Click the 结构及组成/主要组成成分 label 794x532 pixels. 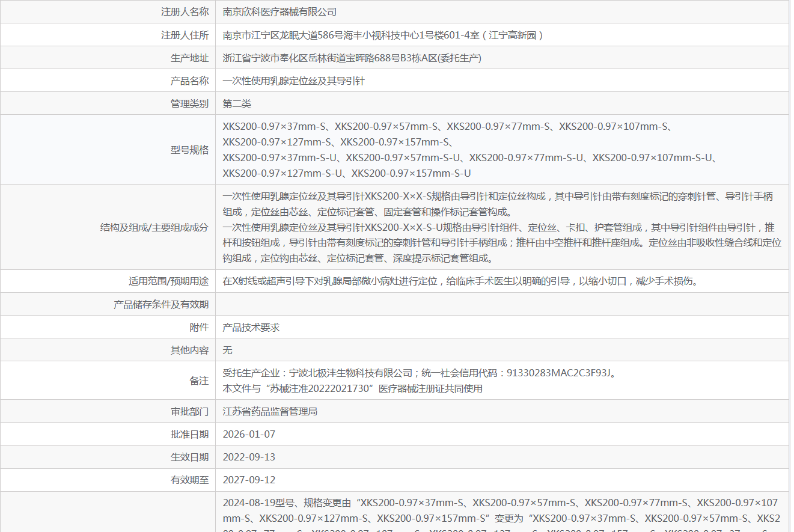click(154, 227)
